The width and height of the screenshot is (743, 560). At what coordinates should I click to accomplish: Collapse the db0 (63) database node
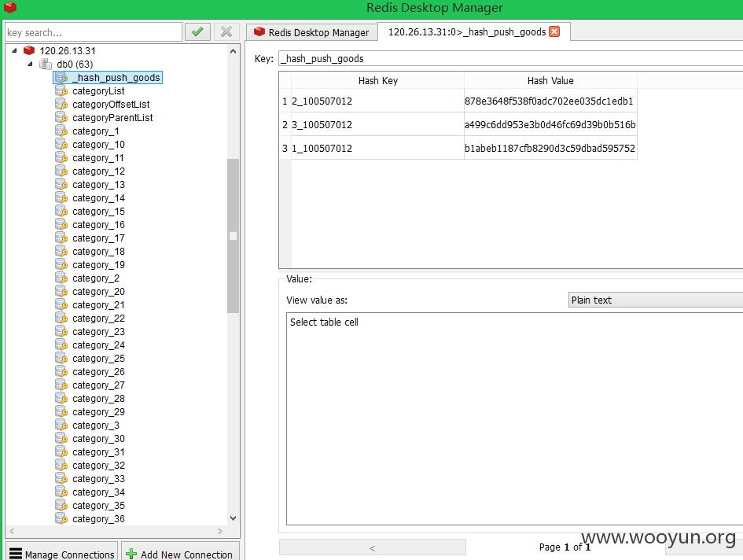coord(31,64)
